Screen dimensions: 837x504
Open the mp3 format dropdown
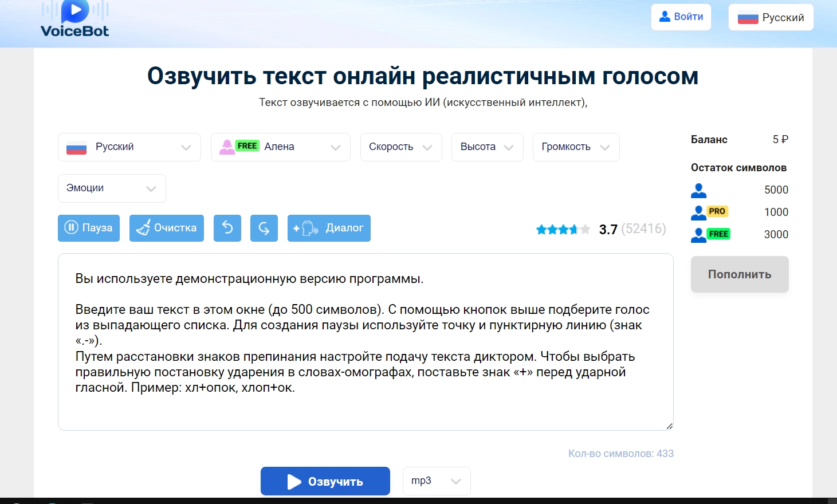(x=437, y=481)
